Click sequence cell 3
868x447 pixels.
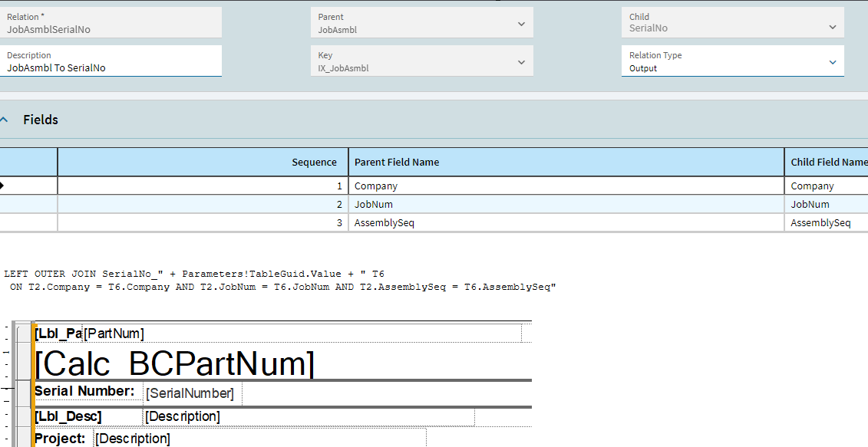(203, 222)
